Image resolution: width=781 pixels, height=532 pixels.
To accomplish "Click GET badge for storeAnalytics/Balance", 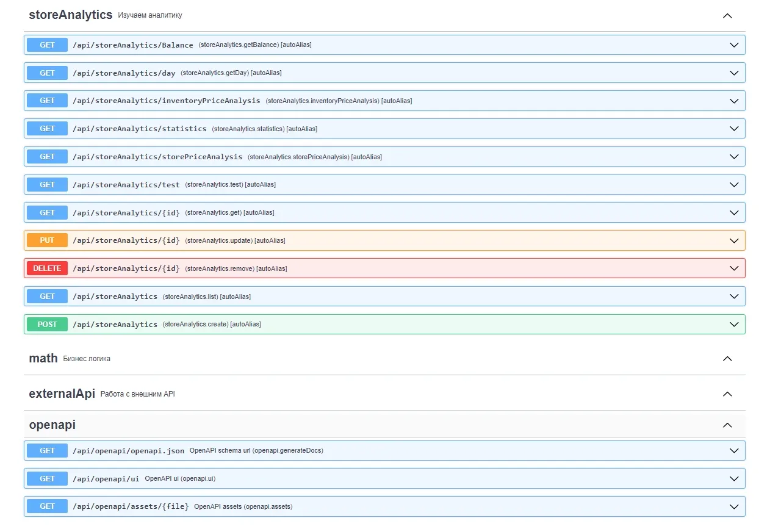I will point(47,45).
